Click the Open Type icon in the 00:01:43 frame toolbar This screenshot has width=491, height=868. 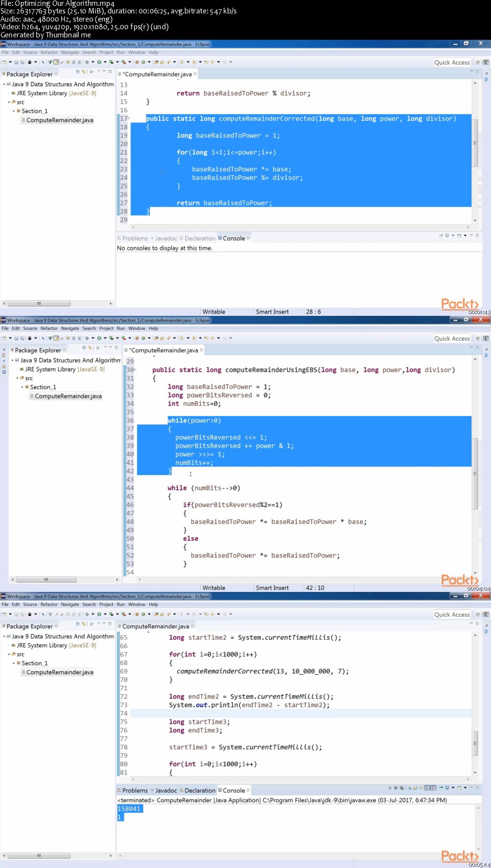point(156,62)
